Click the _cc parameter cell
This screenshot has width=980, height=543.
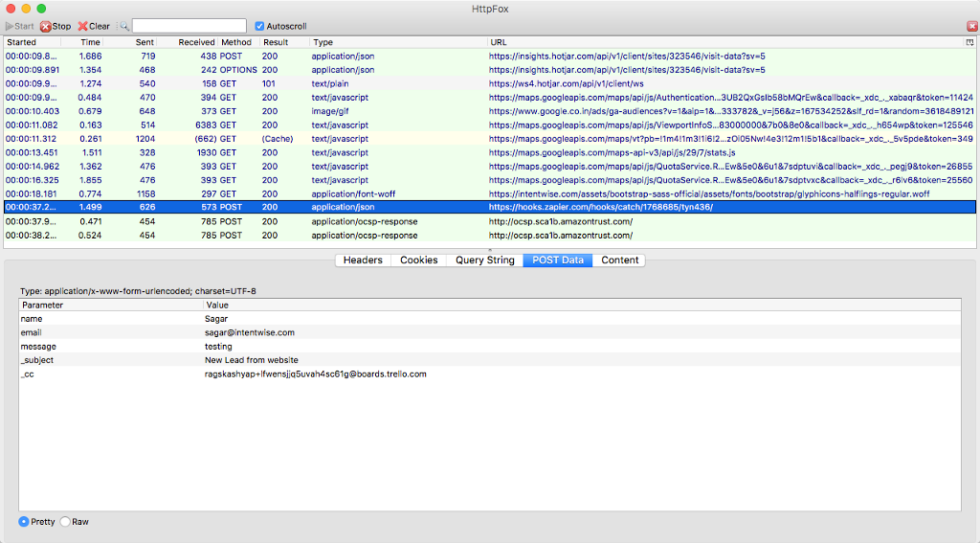(28, 374)
